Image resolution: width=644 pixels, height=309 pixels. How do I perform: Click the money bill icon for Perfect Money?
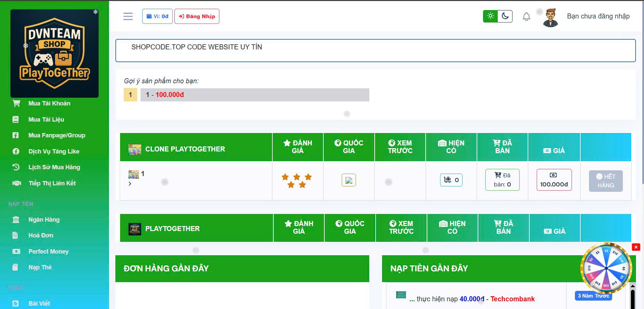coord(16,251)
